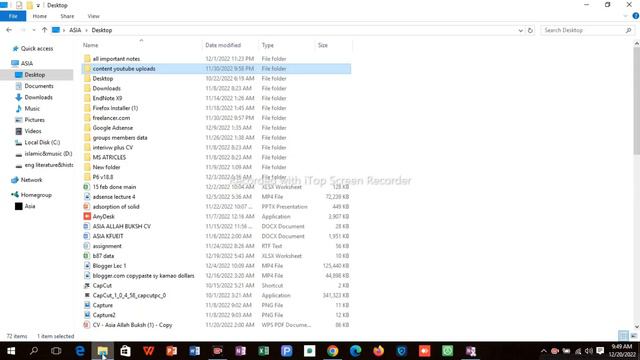Select the AnyDesk application icon
The width and height of the screenshot is (640, 360).
[x=87, y=216]
